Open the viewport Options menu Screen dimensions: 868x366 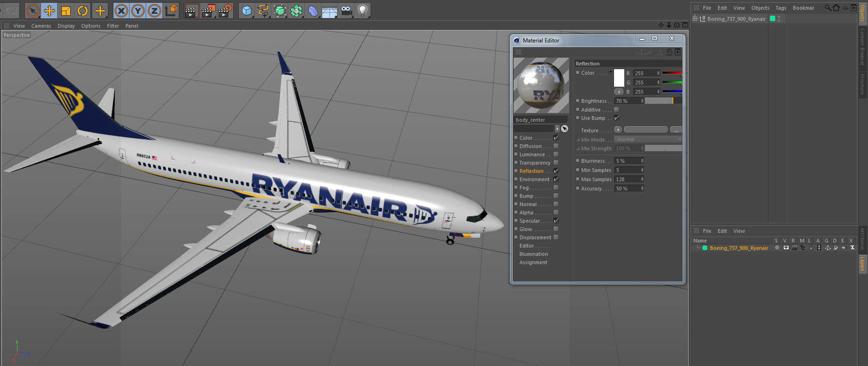(91, 26)
